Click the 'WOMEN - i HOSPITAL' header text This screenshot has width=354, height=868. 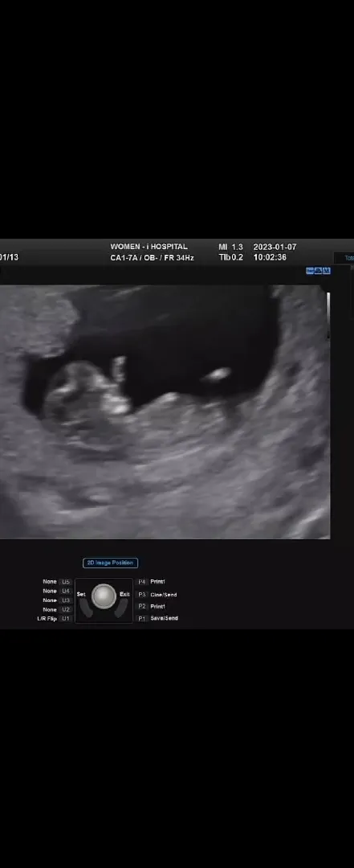pyautogui.click(x=149, y=247)
